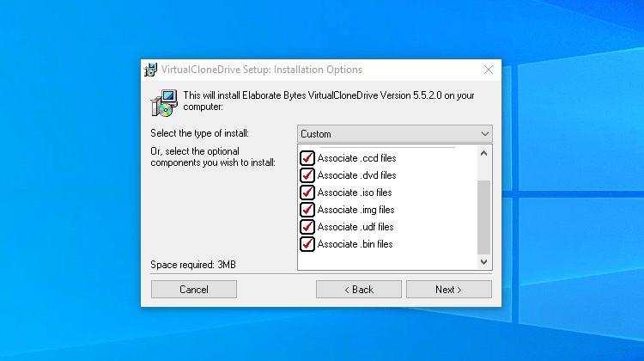Click the VirtualCloneDrive title bar installer icon
This screenshot has width=644, height=361.
pyautogui.click(x=151, y=70)
